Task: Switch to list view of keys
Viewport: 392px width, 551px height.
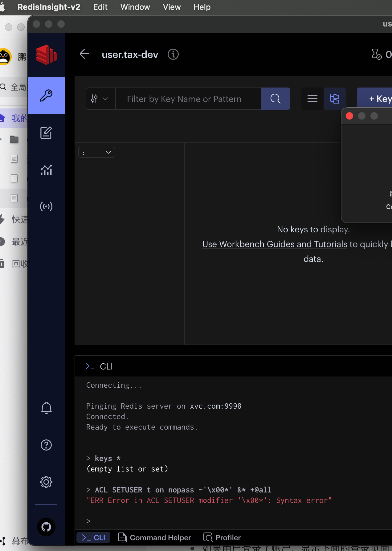Action: 312,99
